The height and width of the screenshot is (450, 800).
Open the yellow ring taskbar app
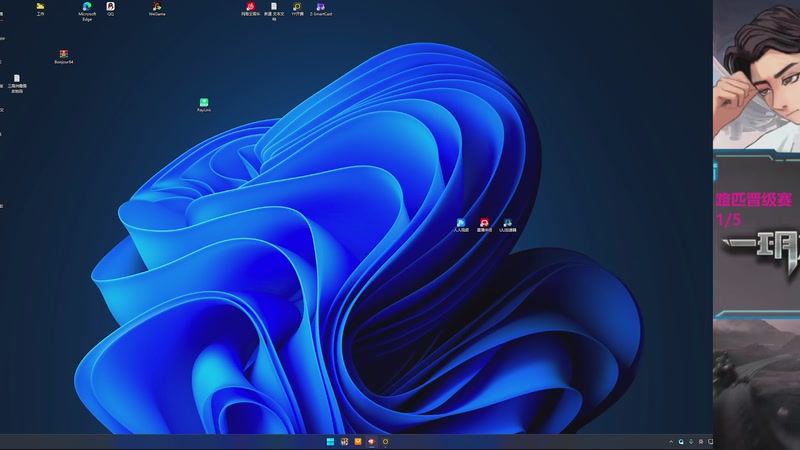click(385, 442)
